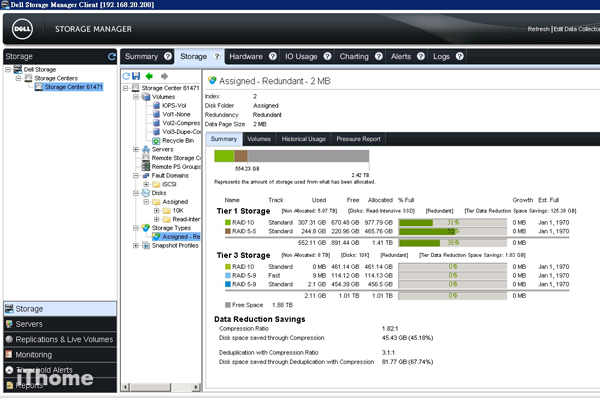Image resolution: width=600 pixels, height=400 pixels.
Task: Click the Remote PS Groups icon
Action: point(146,167)
